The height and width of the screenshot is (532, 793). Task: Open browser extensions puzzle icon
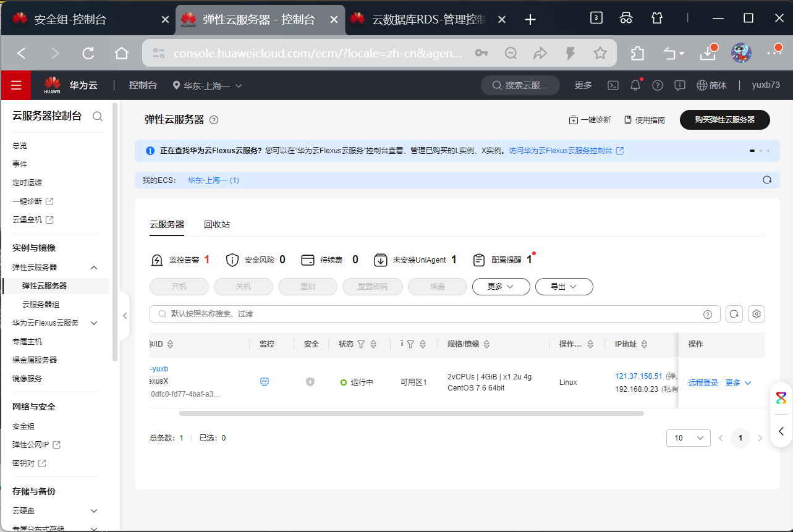637,53
